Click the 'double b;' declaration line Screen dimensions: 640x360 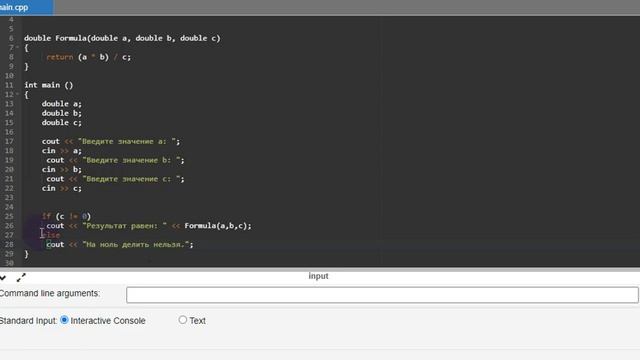(62, 113)
